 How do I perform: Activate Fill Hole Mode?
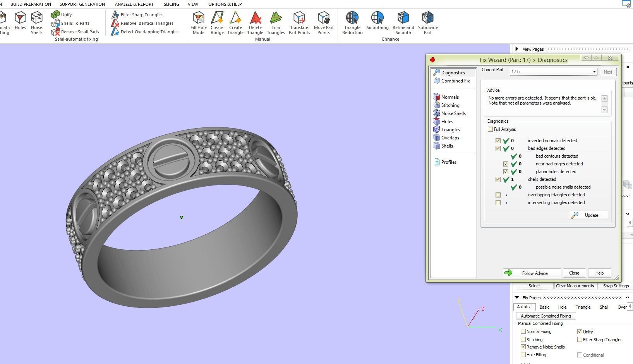[199, 23]
